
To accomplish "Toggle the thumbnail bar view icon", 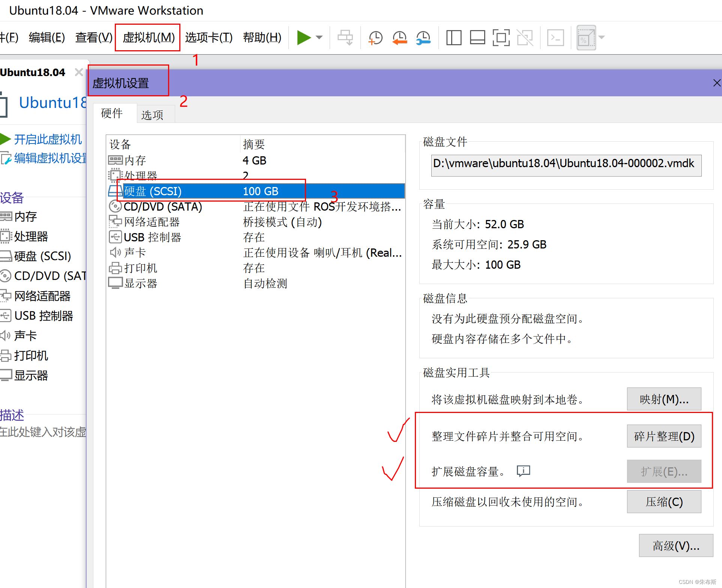I will pos(477,37).
